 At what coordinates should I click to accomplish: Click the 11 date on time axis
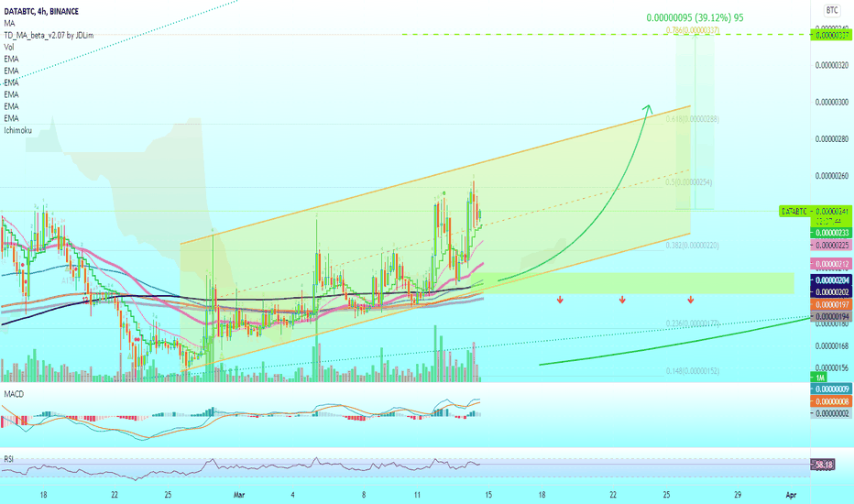pyautogui.click(x=417, y=495)
